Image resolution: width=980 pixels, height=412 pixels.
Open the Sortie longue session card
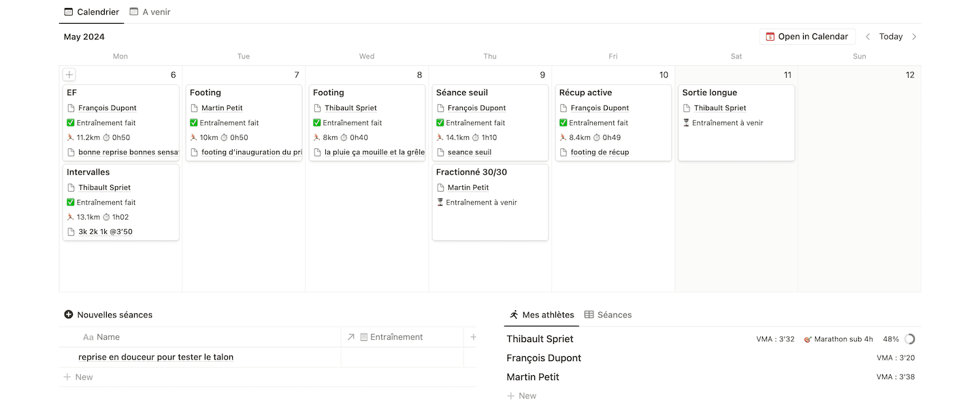tap(736, 123)
